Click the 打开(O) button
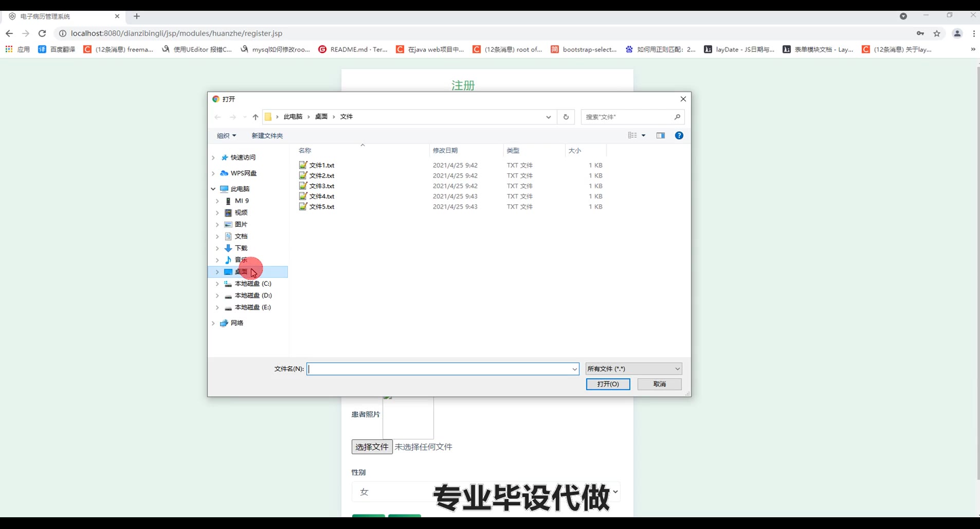Viewport: 980px width, 529px height. coord(608,384)
